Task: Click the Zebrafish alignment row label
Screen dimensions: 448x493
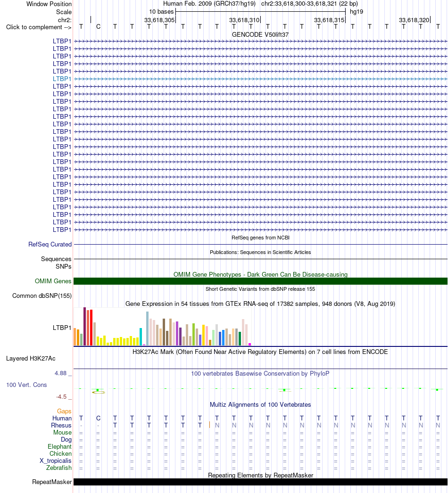Action: tap(59, 468)
